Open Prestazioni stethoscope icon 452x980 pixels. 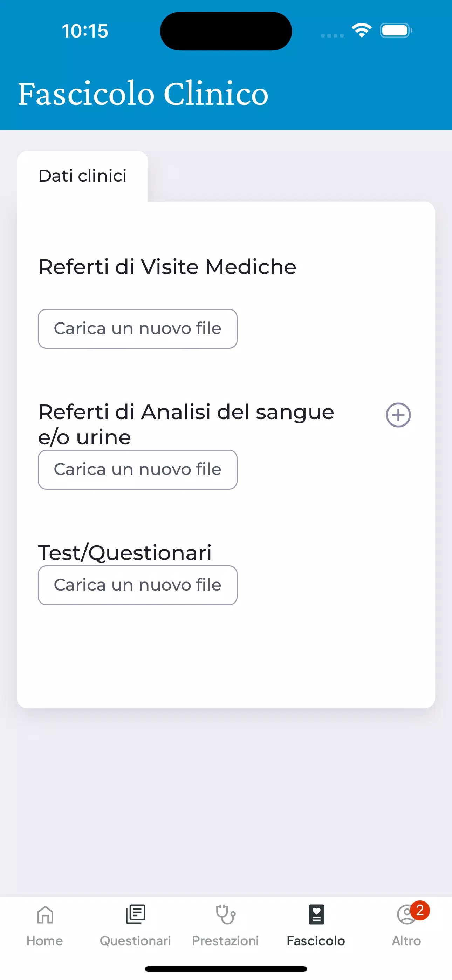pyautogui.click(x=226, y=914)
